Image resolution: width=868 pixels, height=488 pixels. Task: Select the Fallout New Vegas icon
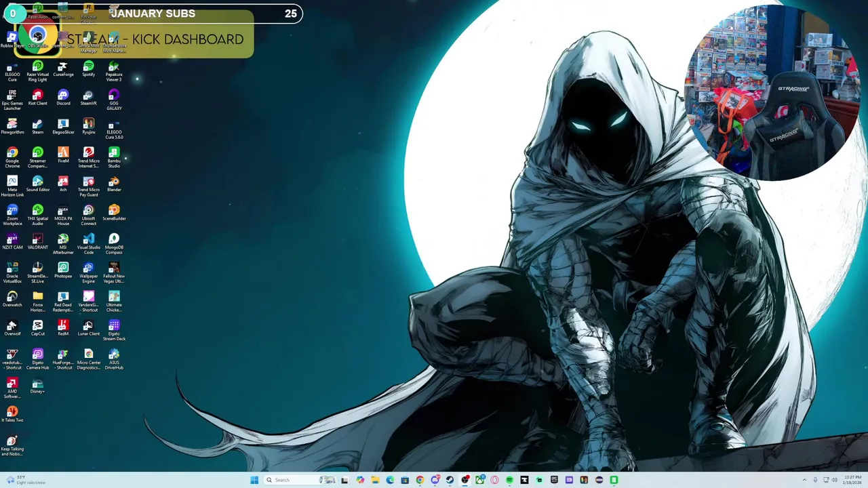click(x=114, y=272)
